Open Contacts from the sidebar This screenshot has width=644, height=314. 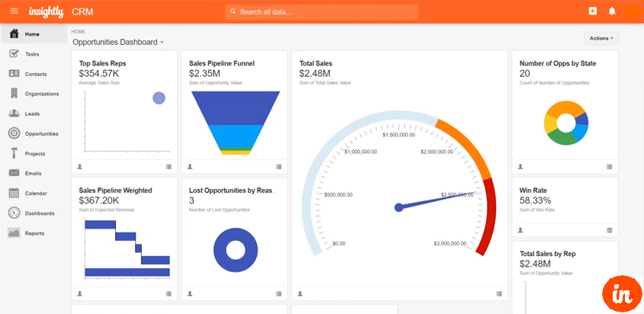pyautogui.click(x=35, y=74)
